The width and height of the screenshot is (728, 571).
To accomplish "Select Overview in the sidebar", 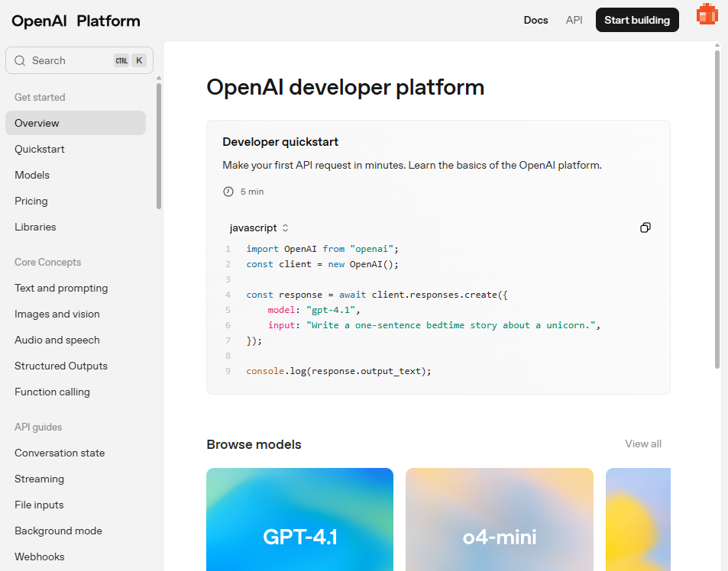I will point(76,123).
